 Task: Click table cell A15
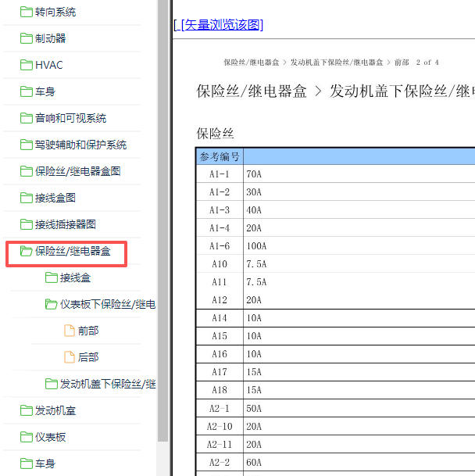tap(220, 336)
